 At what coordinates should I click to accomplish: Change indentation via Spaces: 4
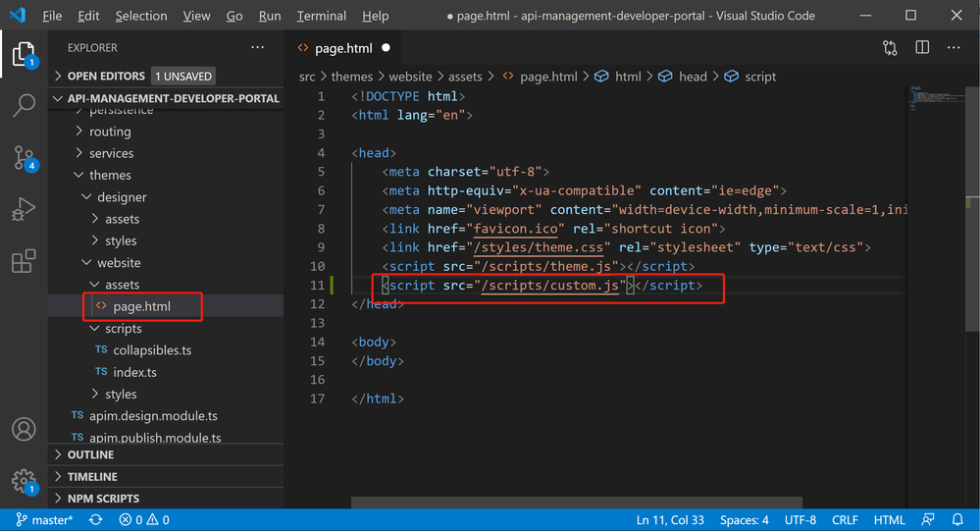[x=744, y=520]
